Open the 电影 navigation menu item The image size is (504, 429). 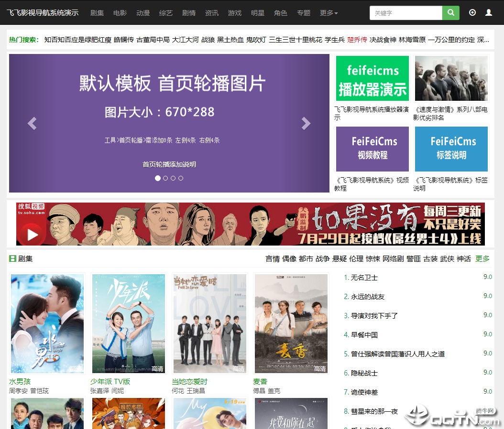point(120,13)
